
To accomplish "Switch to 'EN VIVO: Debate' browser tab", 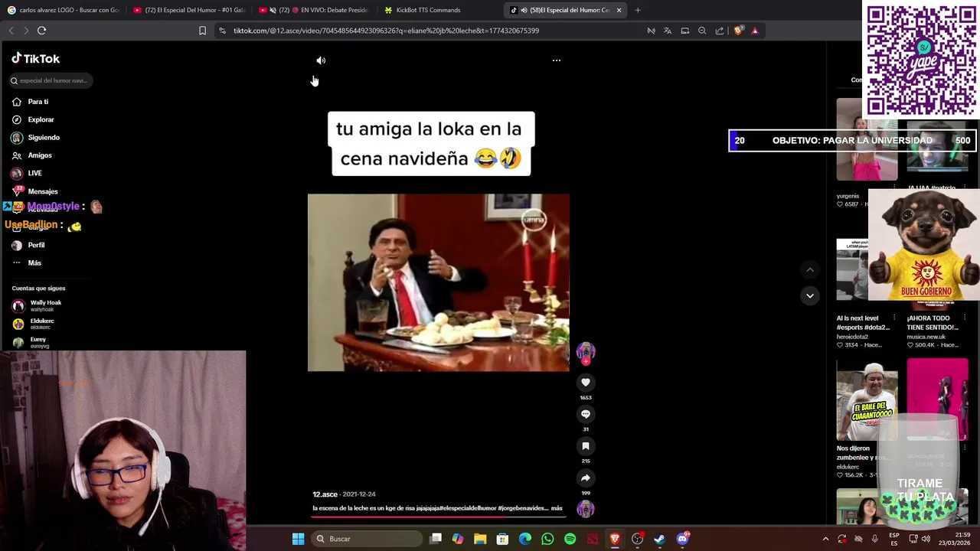I will click(315, 10).
